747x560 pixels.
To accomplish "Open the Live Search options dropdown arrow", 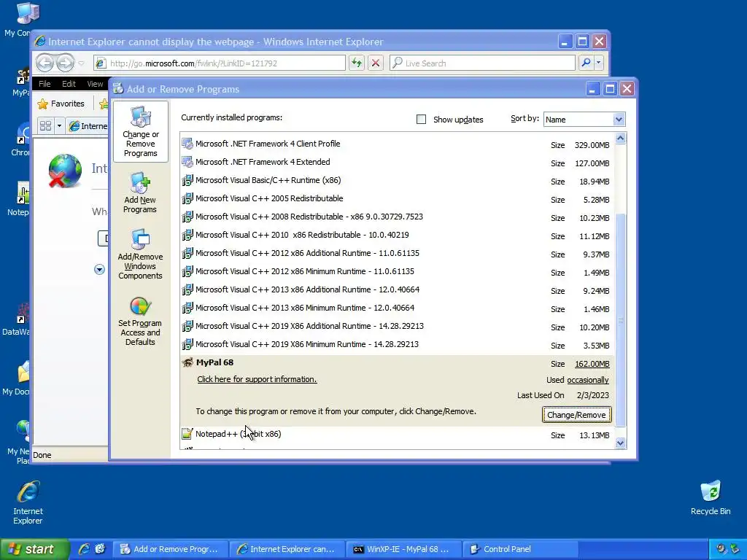I will [x=599, y=63].
